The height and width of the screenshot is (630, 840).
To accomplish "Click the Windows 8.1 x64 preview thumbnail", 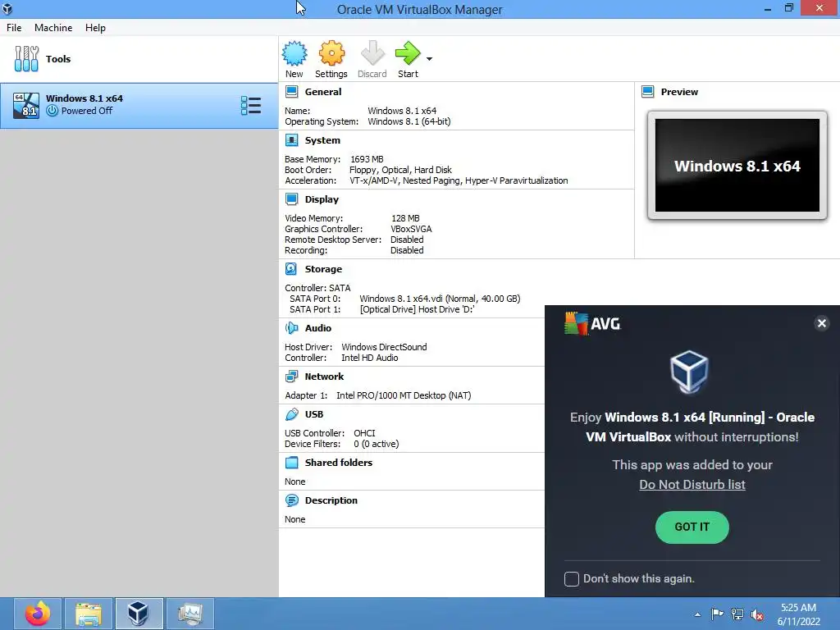I will tap(737, 166).
